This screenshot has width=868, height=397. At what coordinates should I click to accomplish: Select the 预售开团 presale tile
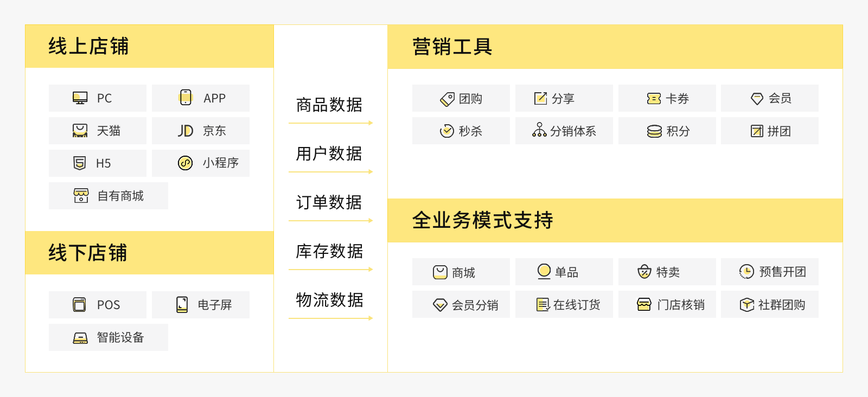tap(770, 272)
